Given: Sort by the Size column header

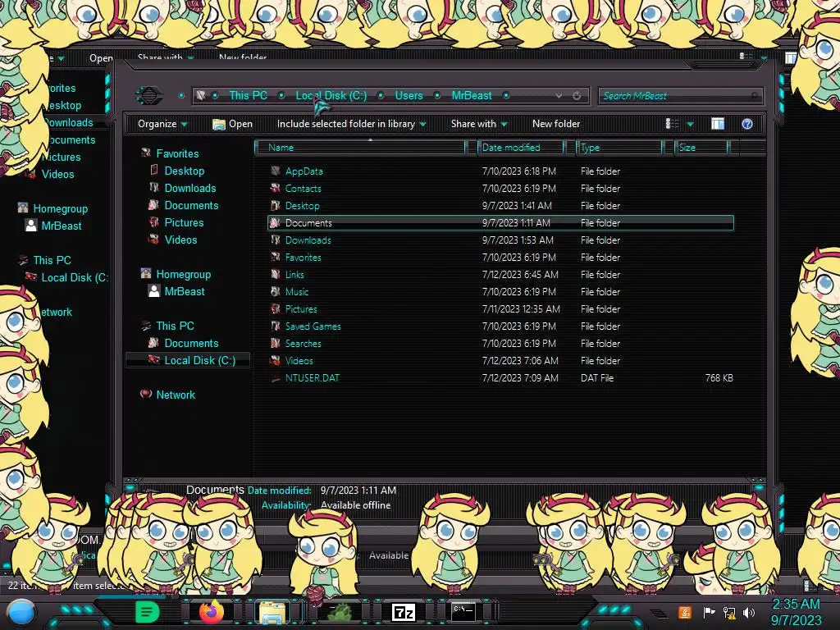Looking at the screenshot, I should (x=701, y=148).
